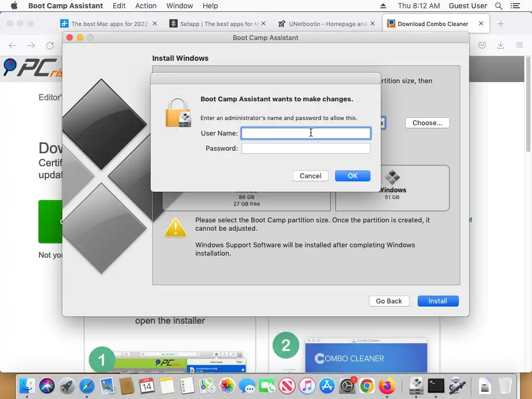Open the Mail stamp icon in Dock
This screenshot has width=532, height=399.
coord(107,386)
